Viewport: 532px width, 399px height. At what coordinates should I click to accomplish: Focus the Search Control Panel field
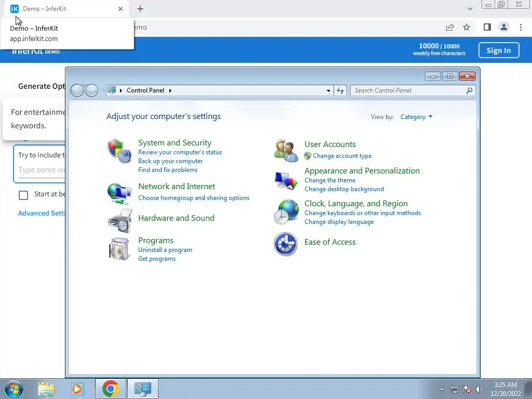tap(408, 90)
